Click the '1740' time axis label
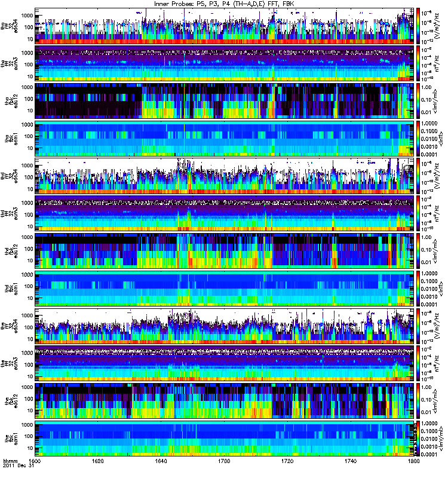 click(351, 461)
